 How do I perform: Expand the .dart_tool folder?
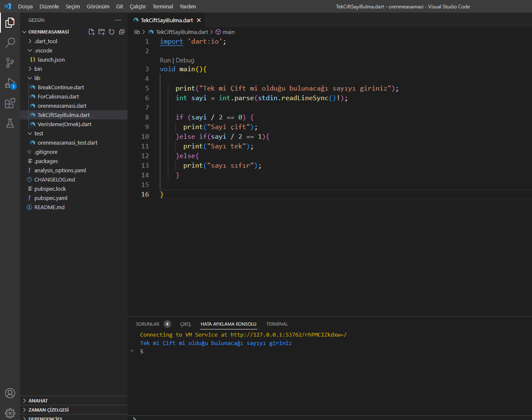pyautogui.click(x=46, y=41)
